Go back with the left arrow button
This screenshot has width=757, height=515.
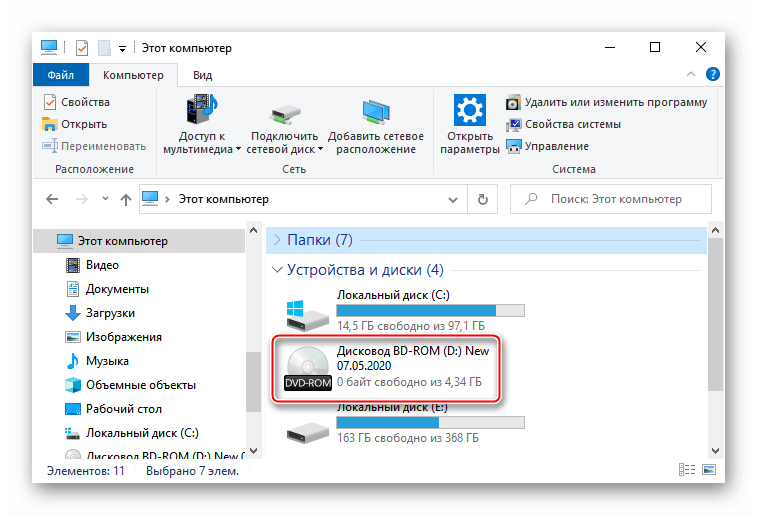[52, 199]
